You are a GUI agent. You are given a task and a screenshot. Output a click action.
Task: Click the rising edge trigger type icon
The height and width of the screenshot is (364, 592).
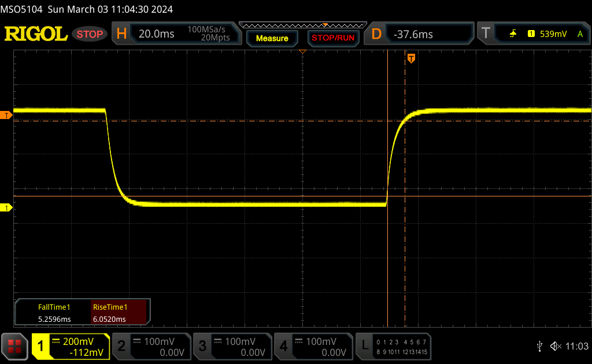coord(513,34)
